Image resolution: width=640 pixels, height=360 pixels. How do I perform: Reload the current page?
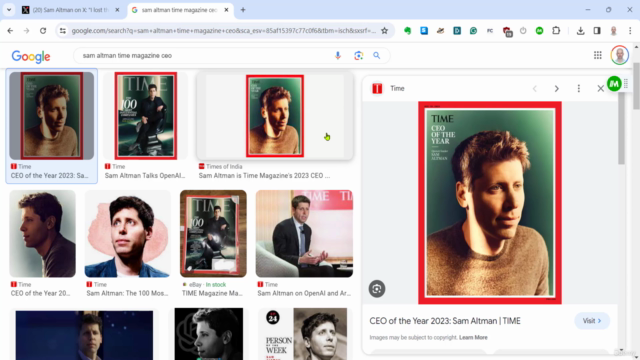click(43, 31)
